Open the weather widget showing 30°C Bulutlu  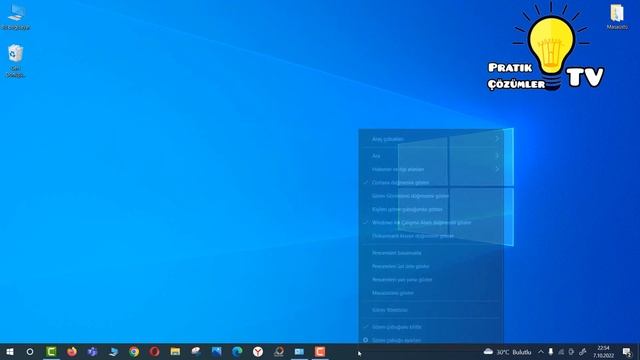pos(507,352)
